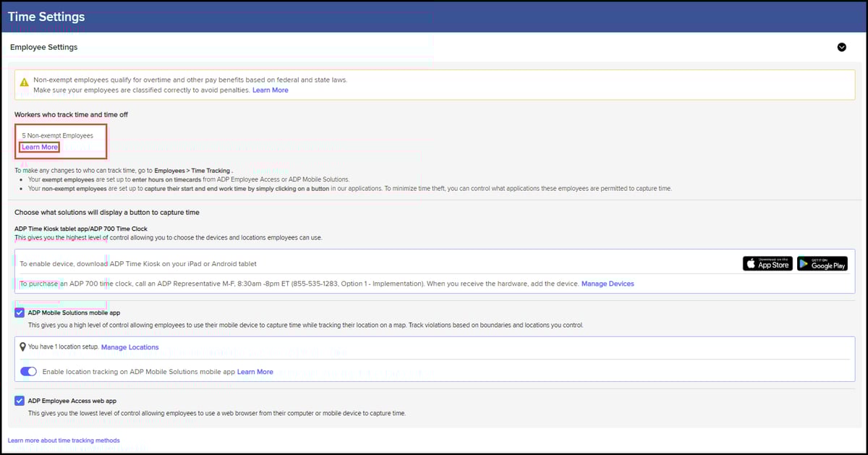
Task: Disable the location tracking toggle switch
Action: pos(29,372)
